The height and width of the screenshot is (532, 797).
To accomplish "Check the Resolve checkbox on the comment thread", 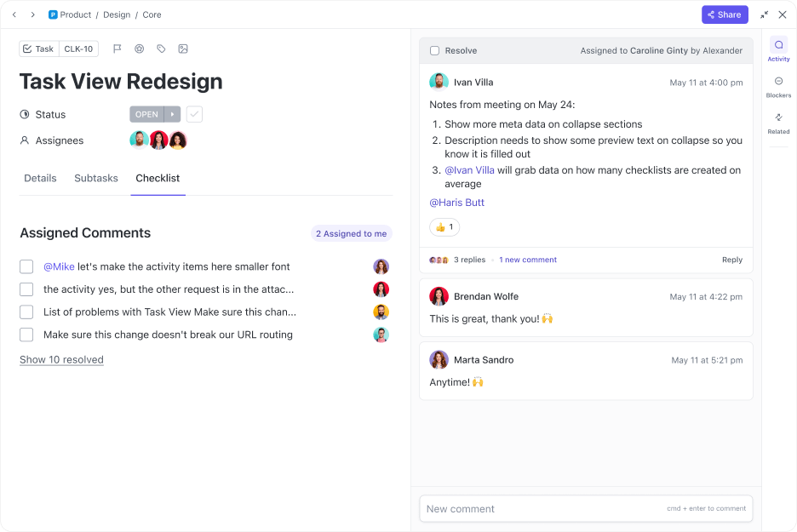I will coord(433,50).
